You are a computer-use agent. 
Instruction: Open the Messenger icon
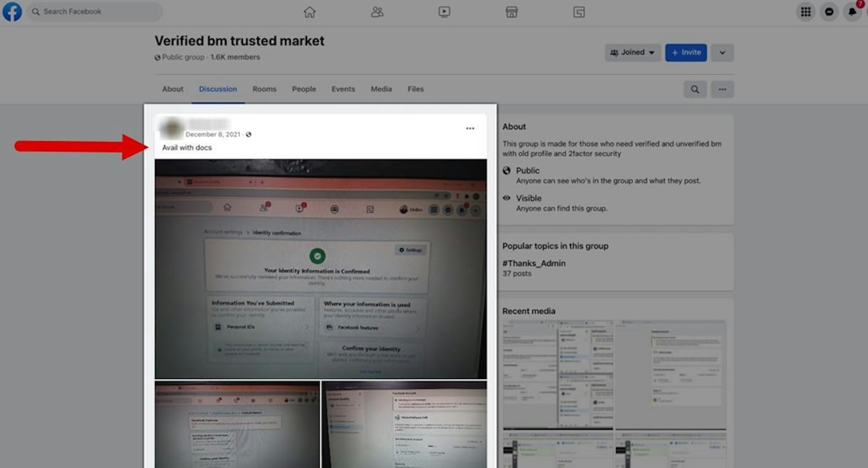coord(829,12)
